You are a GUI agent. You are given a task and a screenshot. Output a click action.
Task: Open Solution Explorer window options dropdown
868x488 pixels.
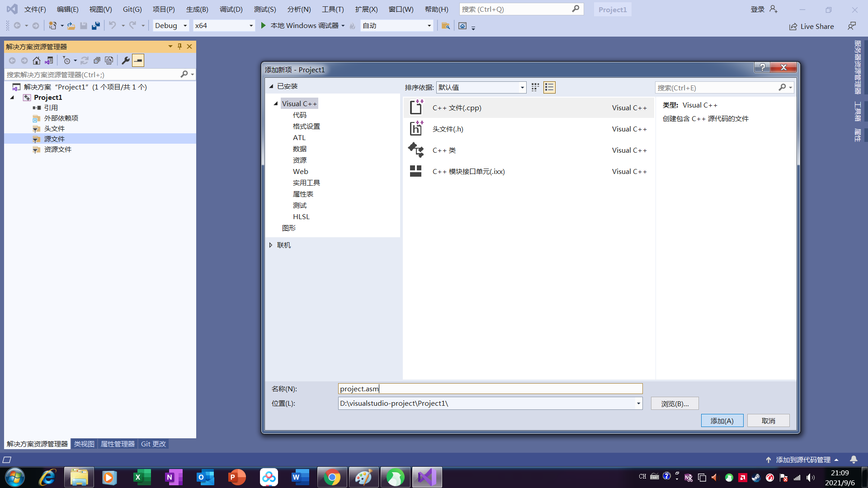pos(170,47)
